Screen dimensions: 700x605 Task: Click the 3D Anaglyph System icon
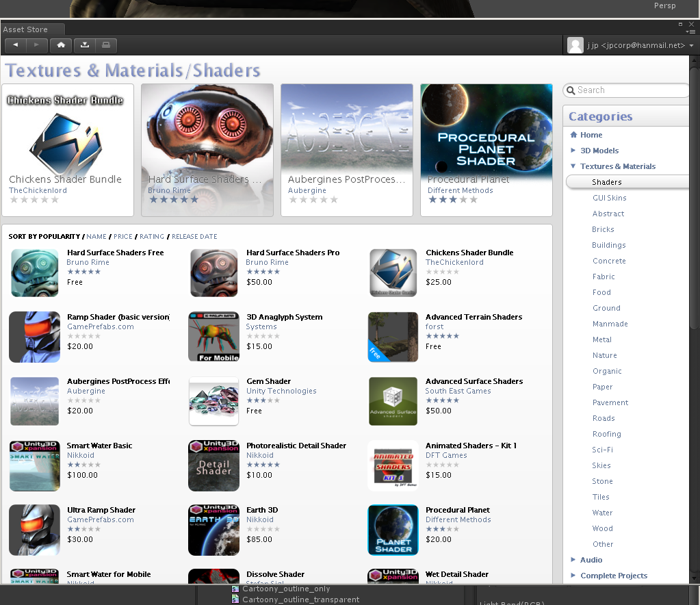click(214, 337)
